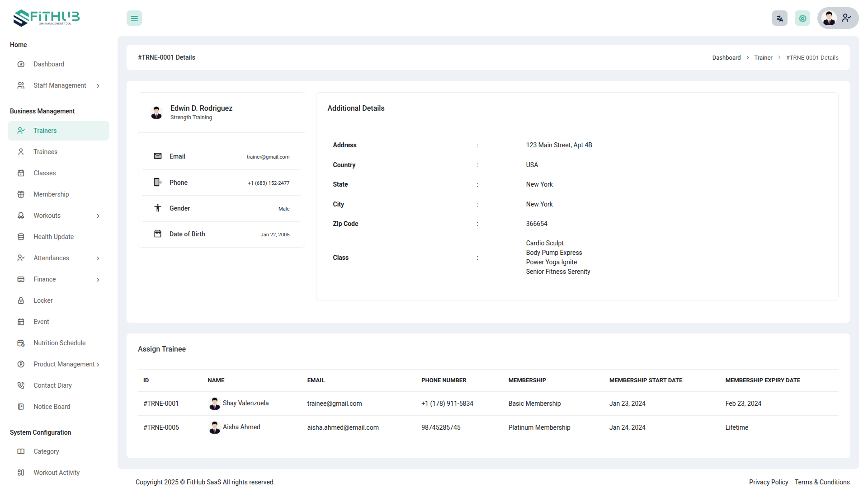The image size is (868, 488).
Task: Click the Membership gift icon
Action: click(x=21, y=194)
